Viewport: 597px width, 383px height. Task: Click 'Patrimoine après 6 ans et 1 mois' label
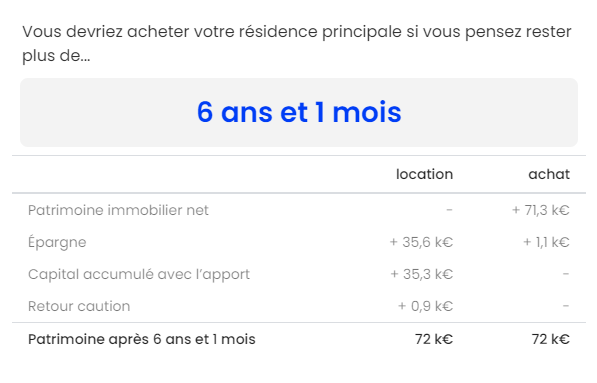pyautogui.click(x=142, y=339)
